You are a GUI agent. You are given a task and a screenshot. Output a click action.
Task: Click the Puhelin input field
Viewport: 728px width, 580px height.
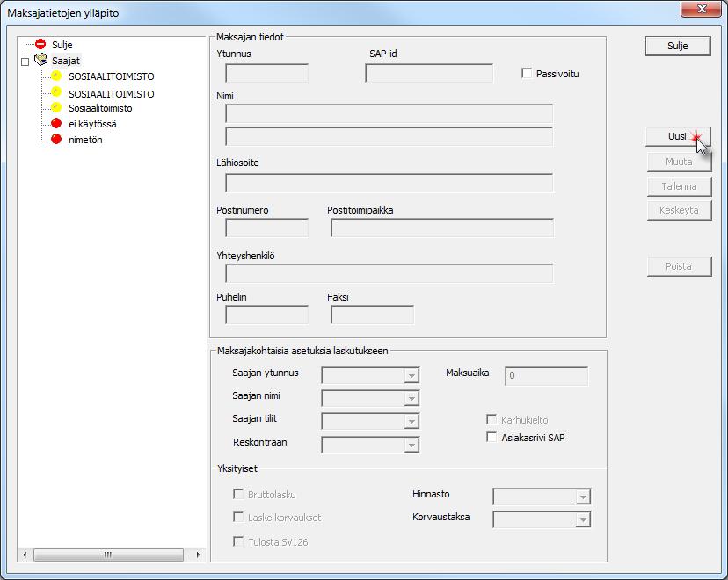coord(267,315)
